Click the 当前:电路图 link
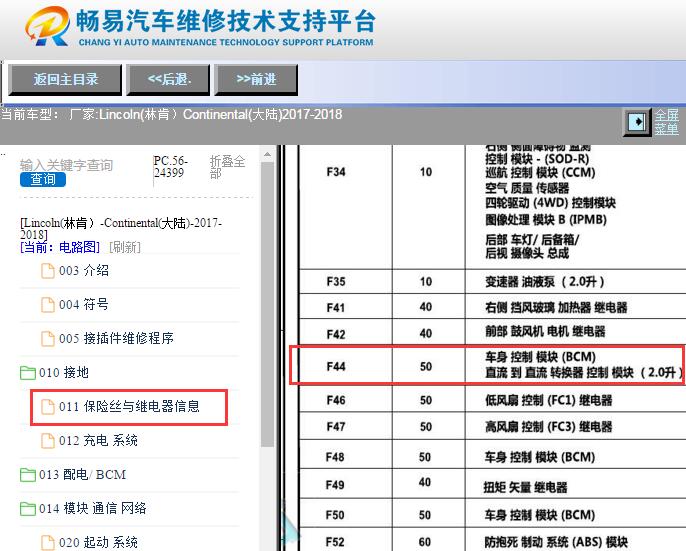 click(x=60, y=247)
